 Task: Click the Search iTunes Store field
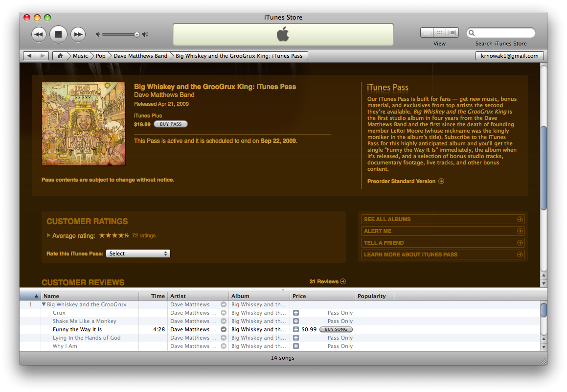coord(501,33)
